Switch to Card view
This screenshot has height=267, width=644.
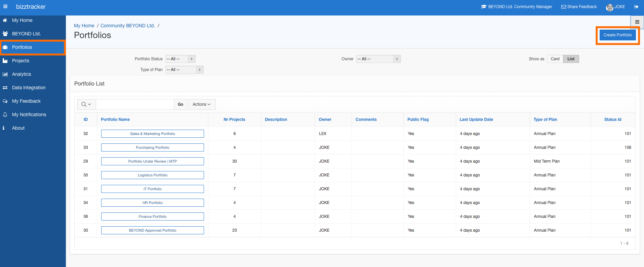click(555, 59)
